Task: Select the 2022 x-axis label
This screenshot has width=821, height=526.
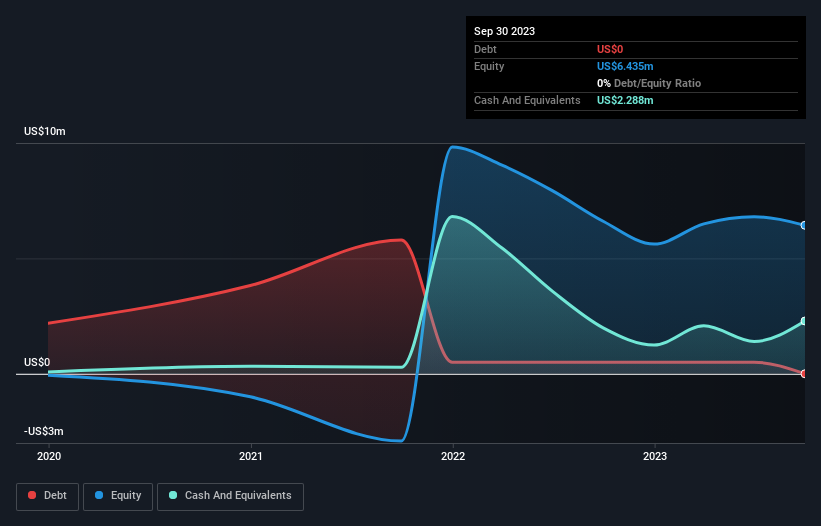Action: 453,456
